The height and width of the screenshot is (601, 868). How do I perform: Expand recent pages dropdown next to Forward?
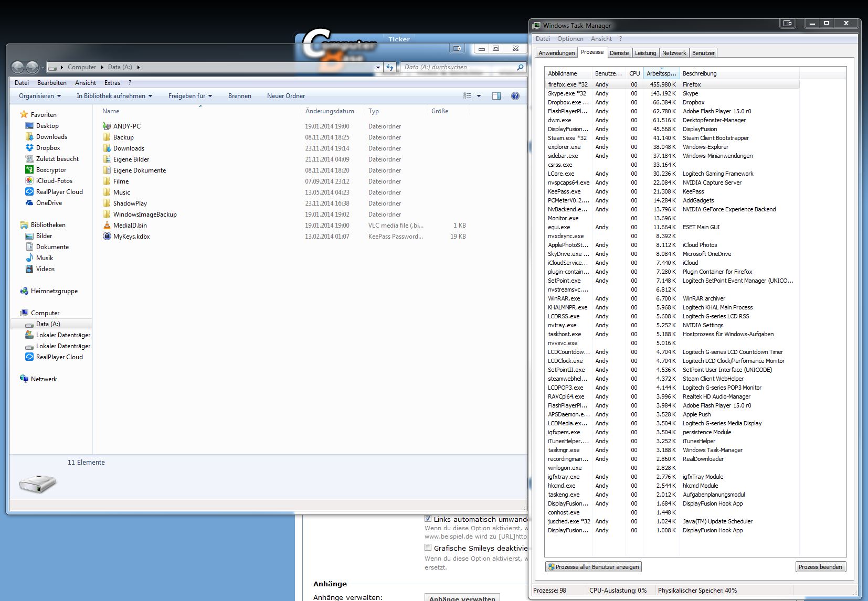[43, 68]
